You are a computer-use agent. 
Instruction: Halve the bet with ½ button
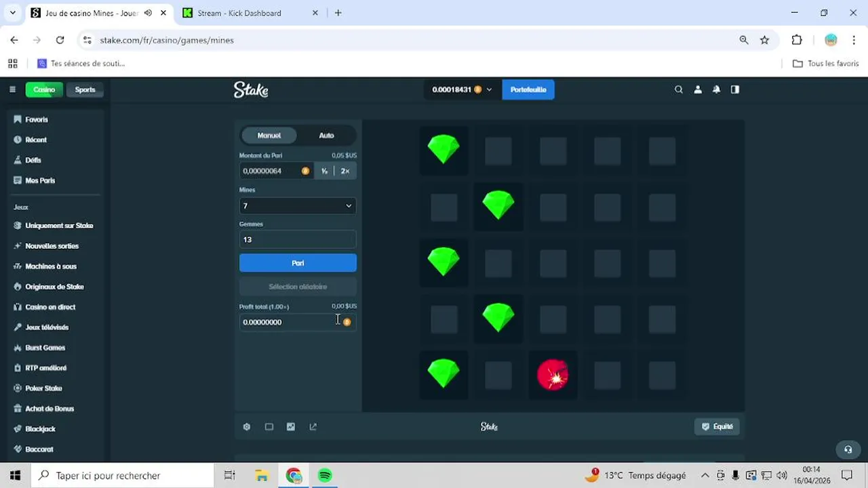click(325, 171)
